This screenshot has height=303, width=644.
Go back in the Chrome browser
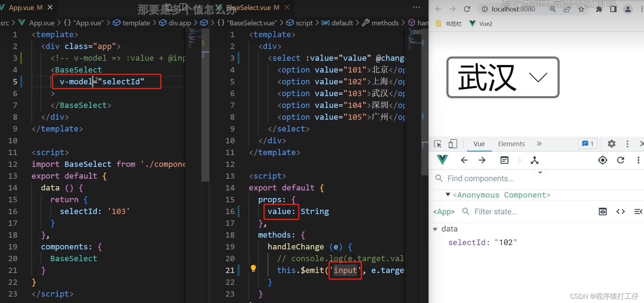point(439,9)
